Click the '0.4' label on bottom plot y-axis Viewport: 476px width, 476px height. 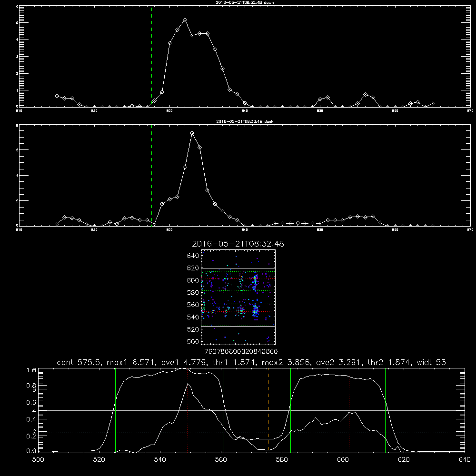point(31,419)
